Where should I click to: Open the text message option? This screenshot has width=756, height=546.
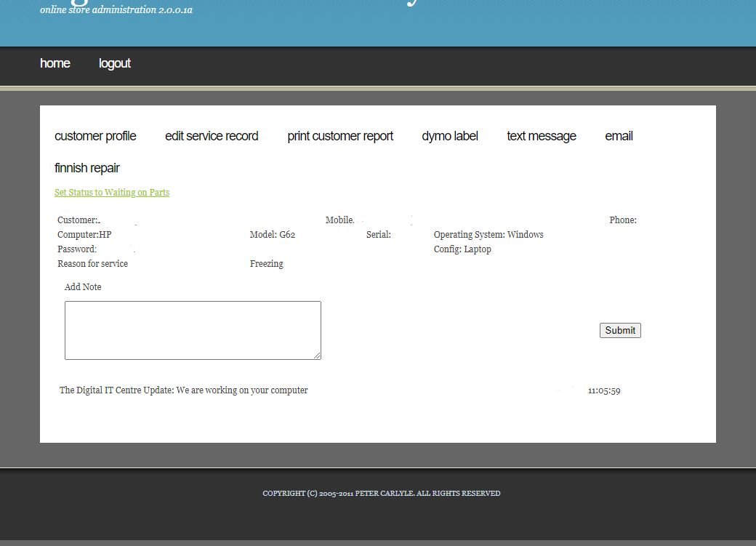(x=542, y=137)
